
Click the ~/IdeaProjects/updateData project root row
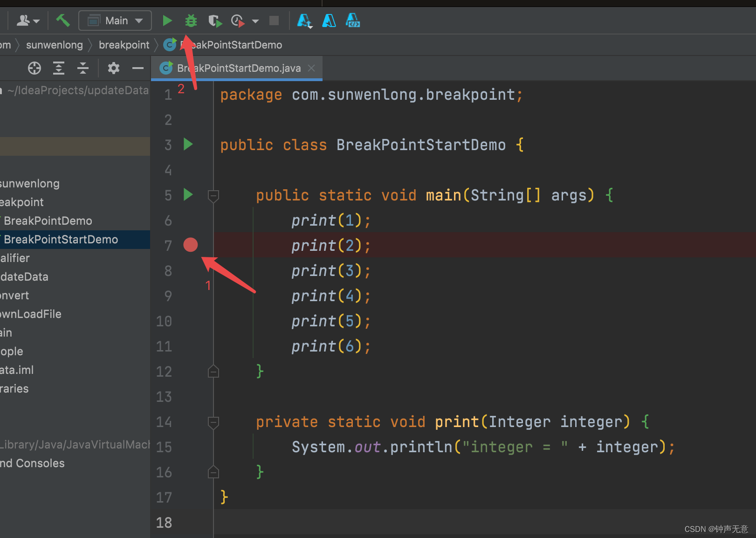(x=75, y=90)
